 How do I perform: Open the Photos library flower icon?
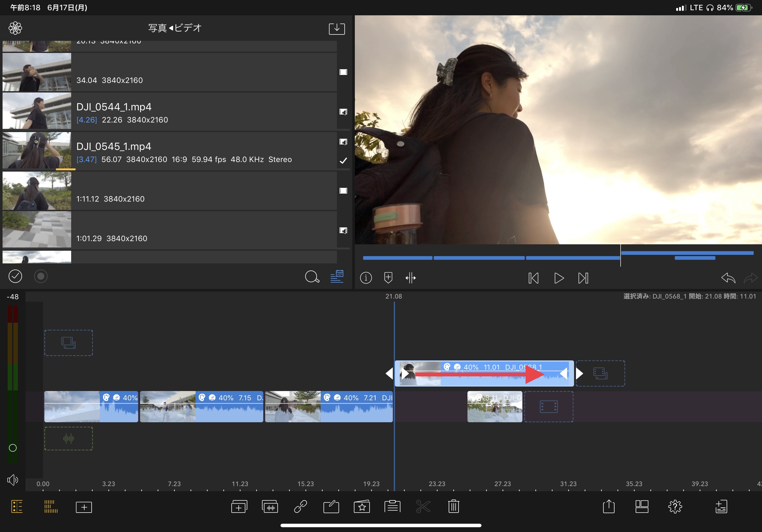click(15, 28)
